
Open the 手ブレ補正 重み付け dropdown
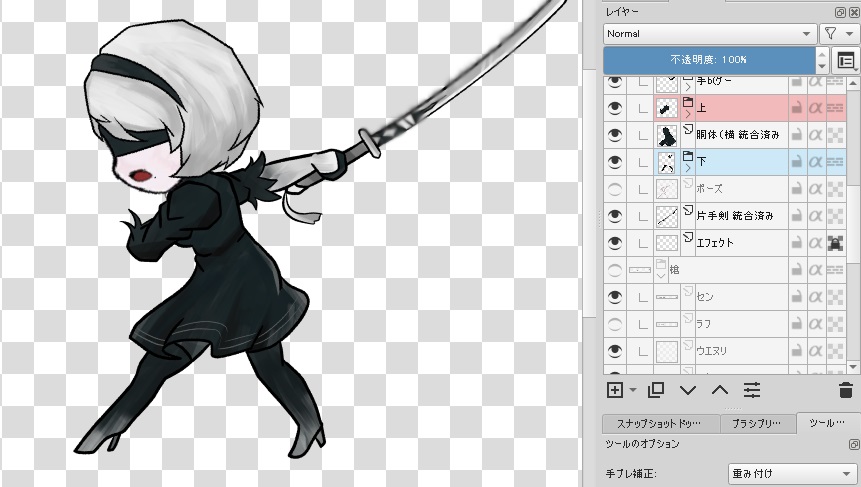pyautogui.click(x=792, y=473)
